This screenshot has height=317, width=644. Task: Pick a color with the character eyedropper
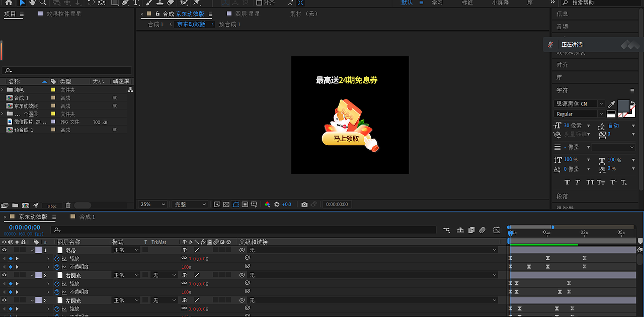[611, 104]
